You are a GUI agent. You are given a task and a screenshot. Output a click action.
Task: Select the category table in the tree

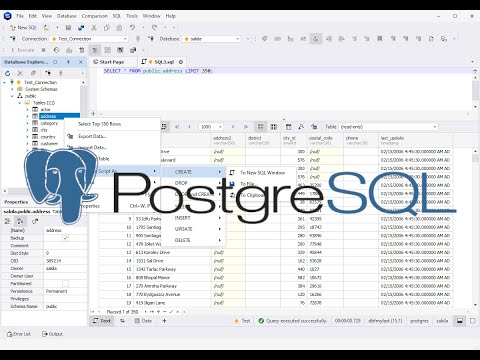[x=49, y=123]
